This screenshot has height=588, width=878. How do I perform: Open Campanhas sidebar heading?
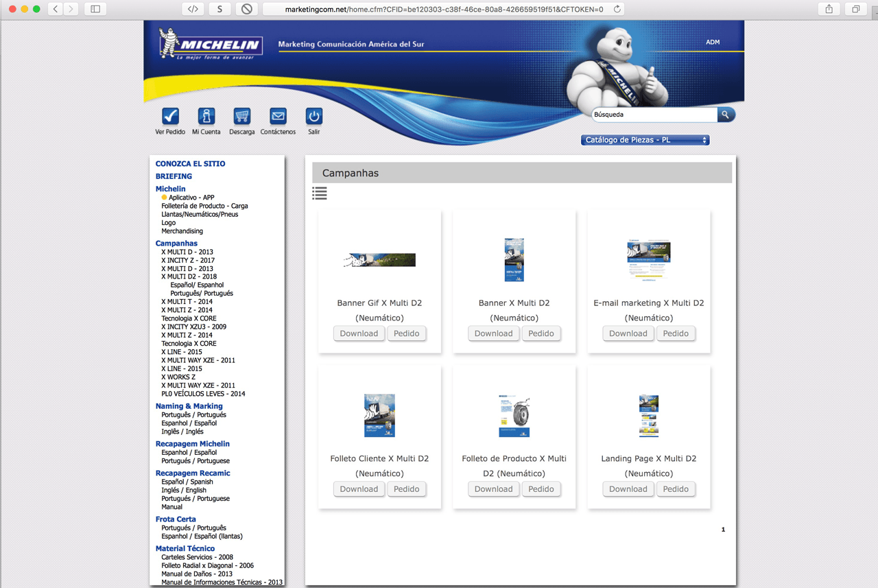pyautogui.click(x=176, y=244)
